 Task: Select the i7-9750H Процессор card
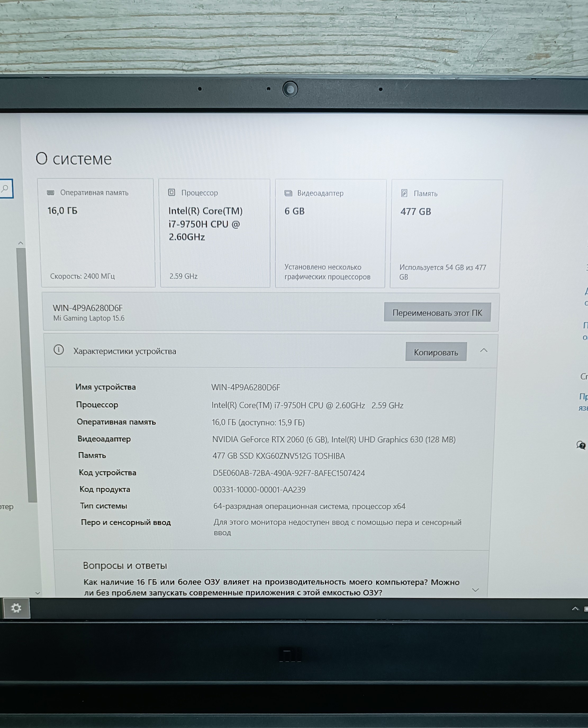pyautogui.click(x=215, y=234)
